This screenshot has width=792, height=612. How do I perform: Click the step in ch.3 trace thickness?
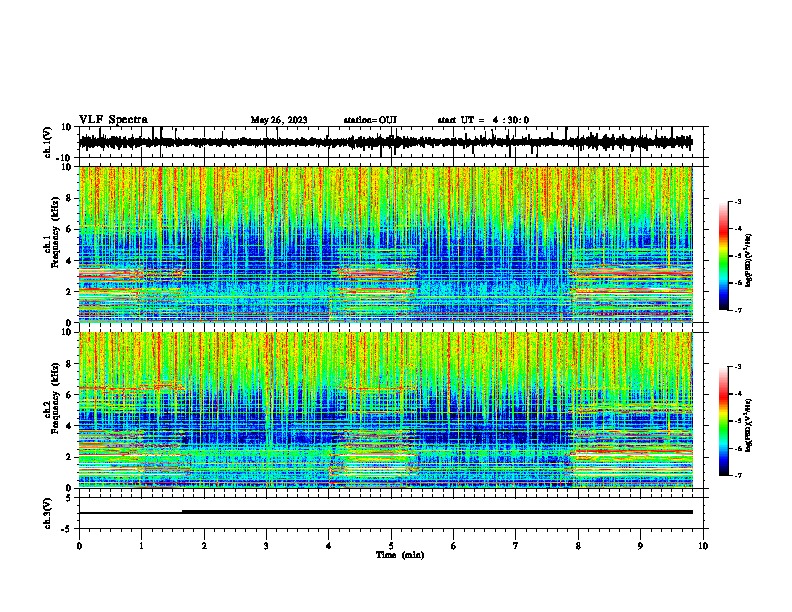(x=182, y=512)
